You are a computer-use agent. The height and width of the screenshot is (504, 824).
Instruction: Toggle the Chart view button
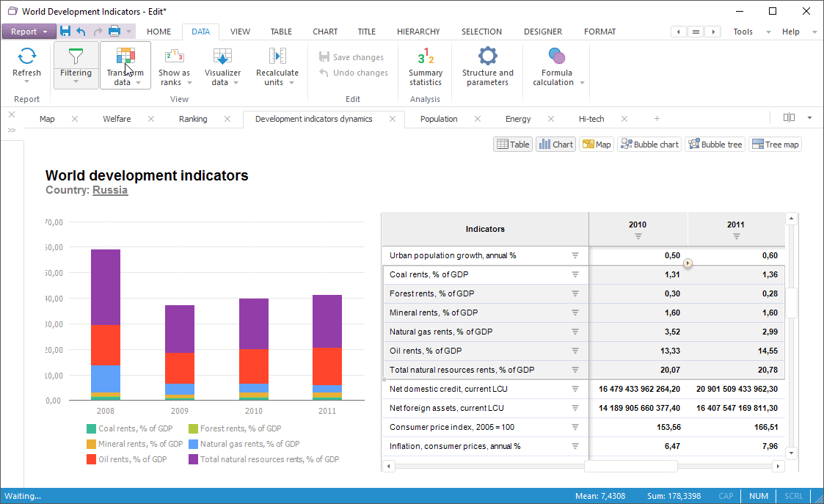[555, 145]
